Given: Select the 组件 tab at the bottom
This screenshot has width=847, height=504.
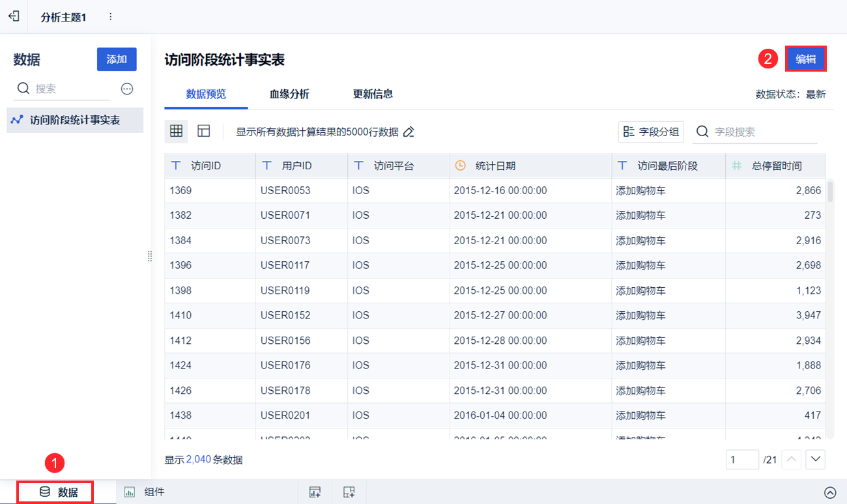Looking at the screenshot, I should tap(145, 492).
